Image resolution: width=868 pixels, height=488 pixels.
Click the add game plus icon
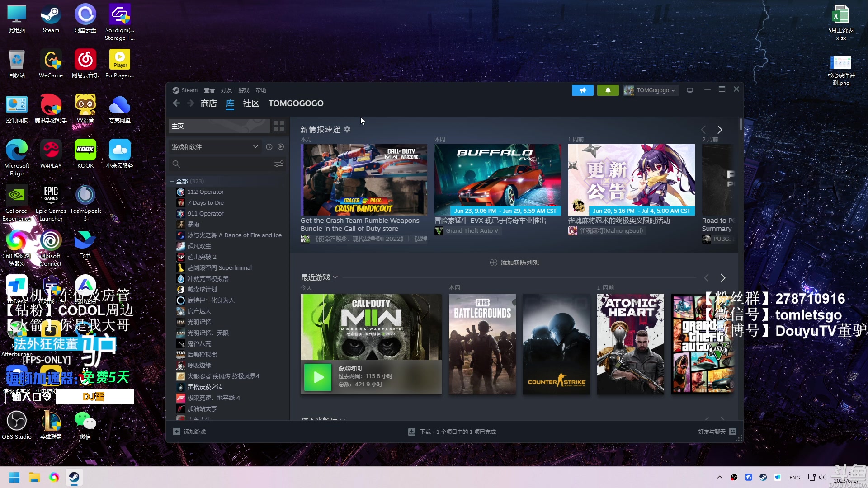[x=177, y=432]
